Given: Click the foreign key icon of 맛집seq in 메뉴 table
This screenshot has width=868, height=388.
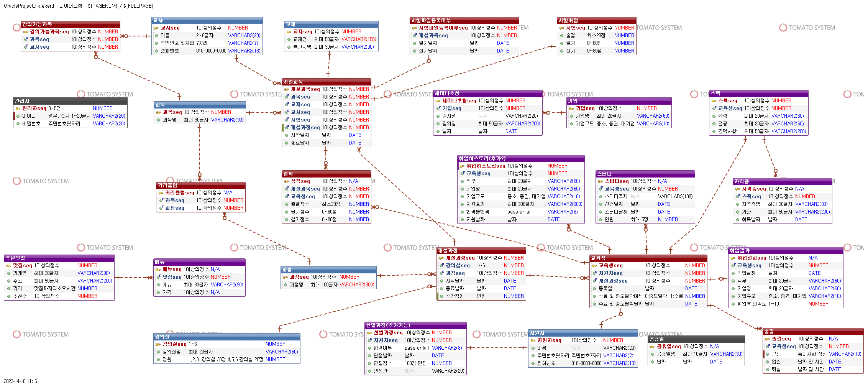Looking at the screenshot, I should pyautogui.click(x=158, y=277).
